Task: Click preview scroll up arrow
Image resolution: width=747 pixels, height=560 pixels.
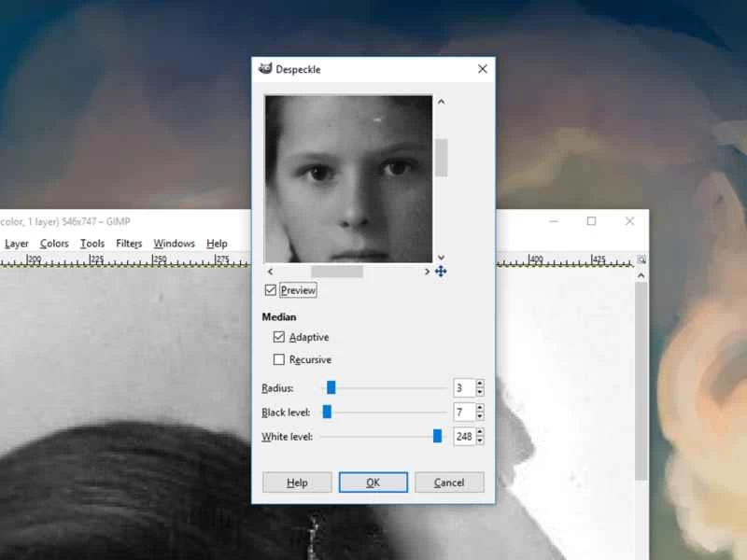Action: point(441,102)
